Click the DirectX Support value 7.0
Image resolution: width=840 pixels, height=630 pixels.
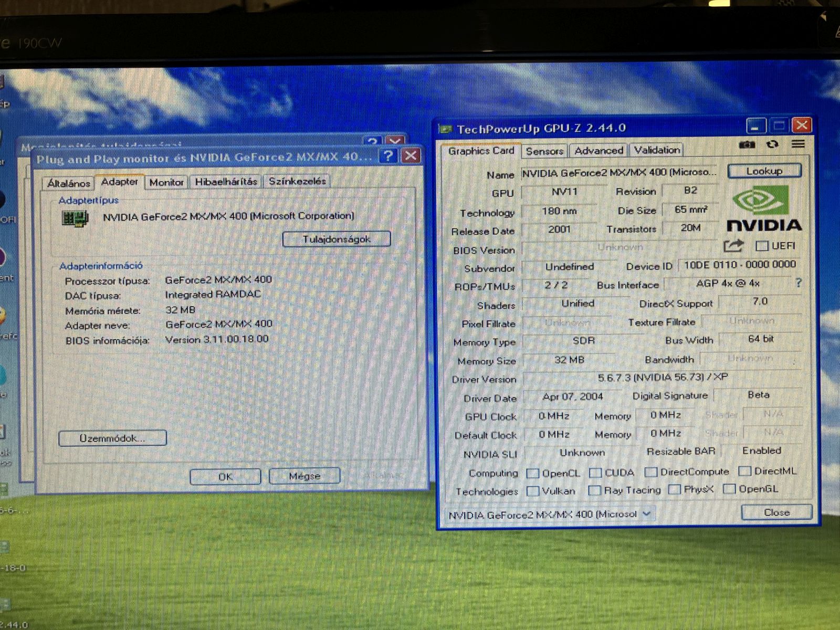point(760,301)
